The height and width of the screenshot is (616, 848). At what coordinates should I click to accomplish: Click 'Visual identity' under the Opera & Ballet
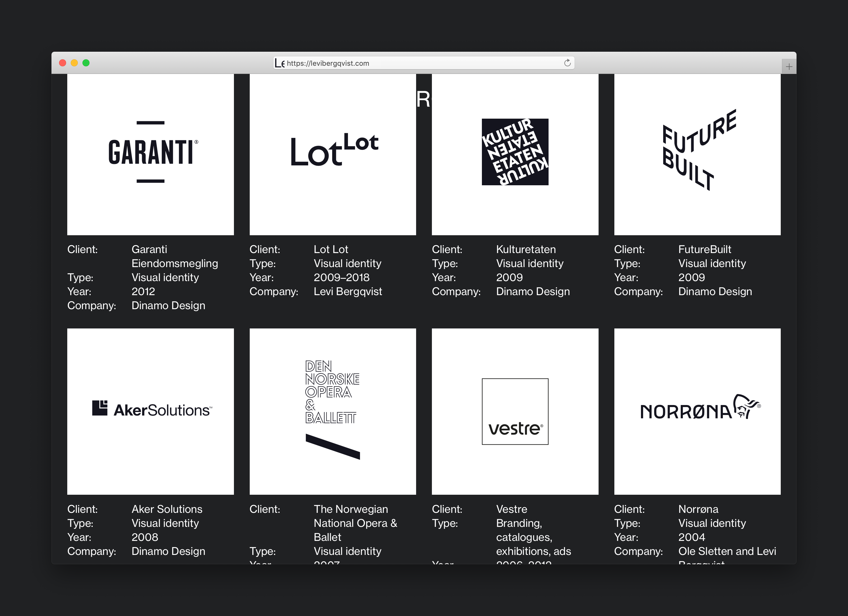coord(347,551)
